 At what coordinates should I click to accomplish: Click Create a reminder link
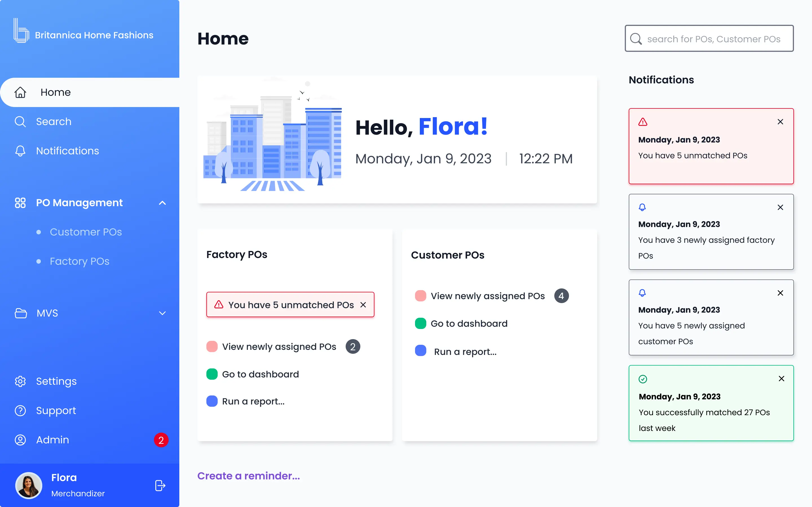coord(248,475)
